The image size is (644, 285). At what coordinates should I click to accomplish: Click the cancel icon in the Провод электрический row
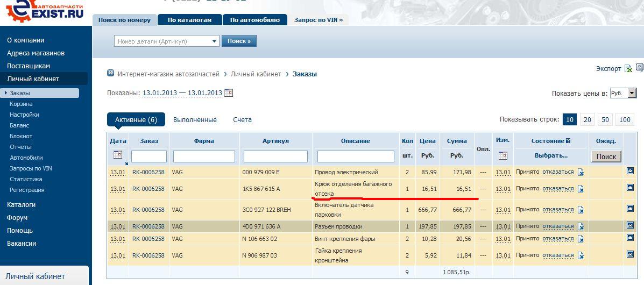(x=581, y=173)
